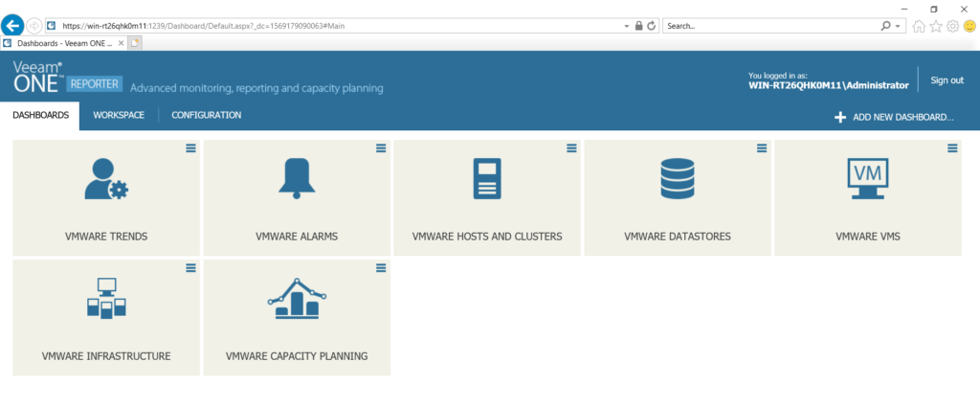Expand the VMware Capacity Planning tile menu
The height and width of the screenshot is (408, 980).
381,267
